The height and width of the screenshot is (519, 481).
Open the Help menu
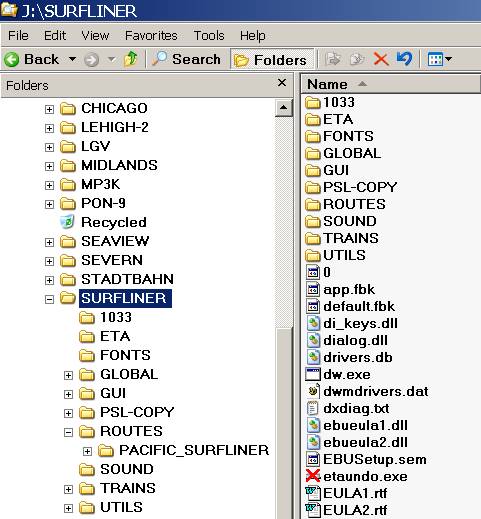tap(253, 36)
